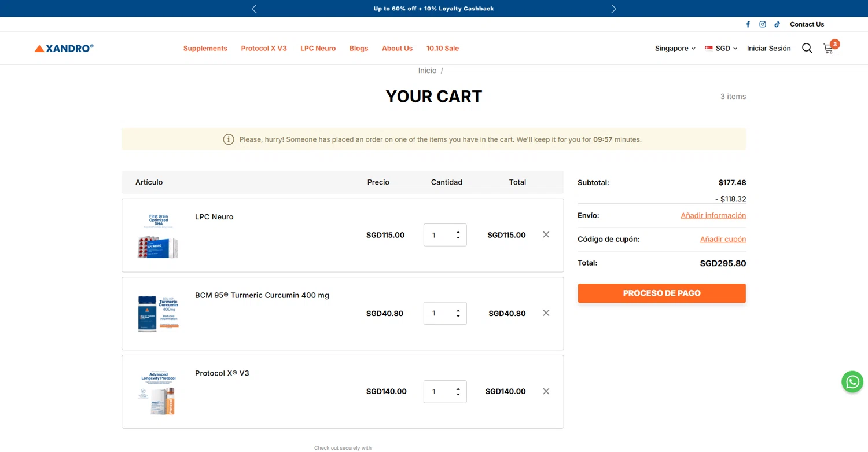Open the WhatsApp chat bubble
The height and width of the screenshot is (452, 868).
click(852, 382)
